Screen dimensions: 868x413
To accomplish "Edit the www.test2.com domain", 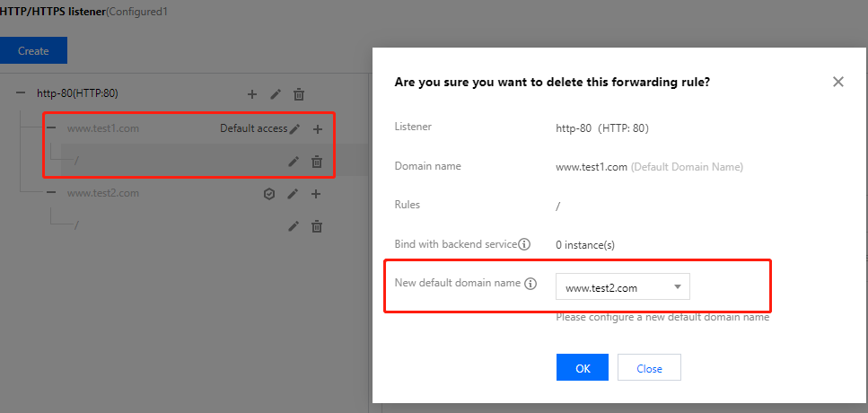I will 293,193.
